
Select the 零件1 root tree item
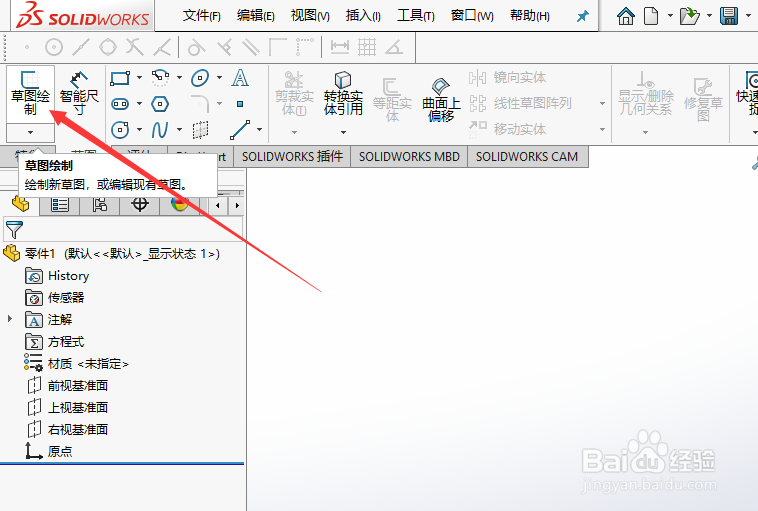(111, 253)
